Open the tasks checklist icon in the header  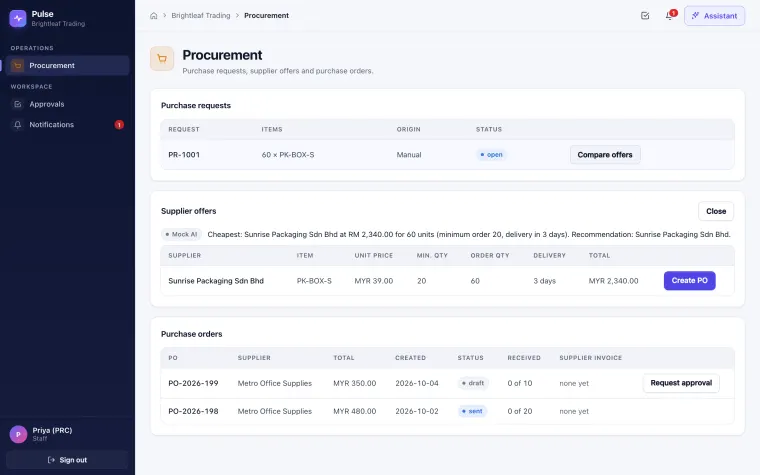click(645, 16)
